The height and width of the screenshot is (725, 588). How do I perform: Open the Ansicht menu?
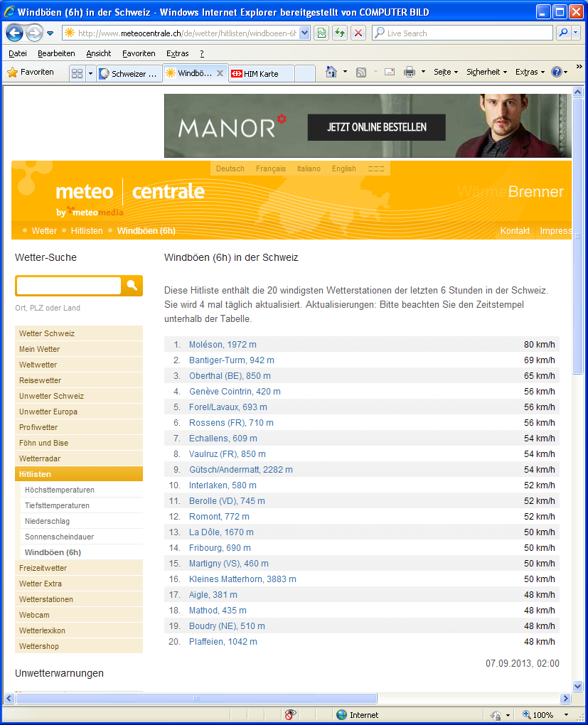99,53
